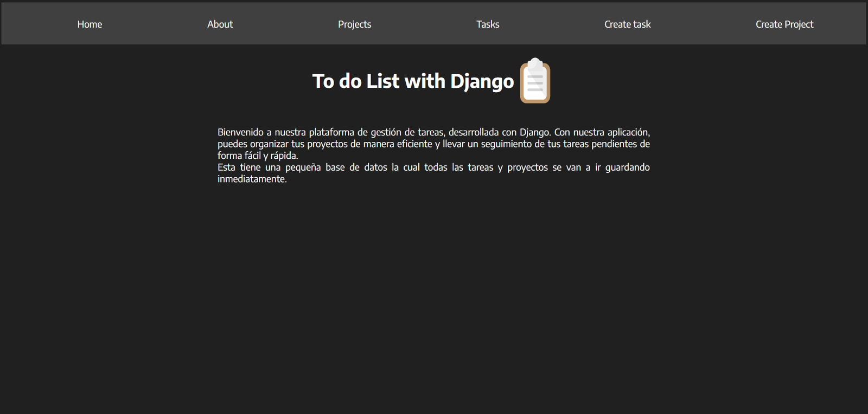The image size is (868, 414).
Task: Click the paragraph starting 'Bienvenido a nuestra plataforma'
Action: 433,144
